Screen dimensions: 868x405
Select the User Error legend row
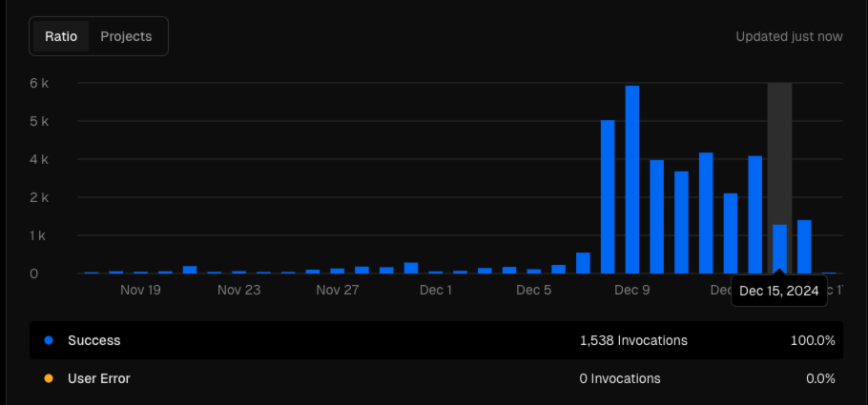point(436,378)
